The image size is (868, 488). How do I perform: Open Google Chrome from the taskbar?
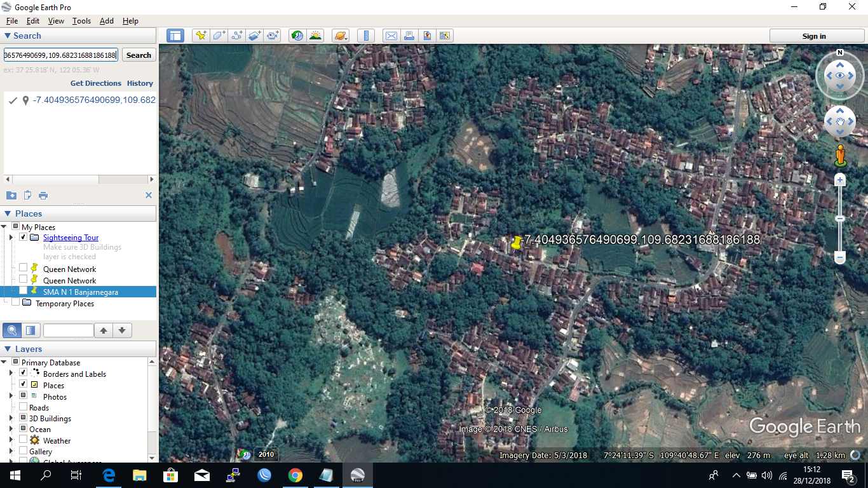click(x=295, y=475)
